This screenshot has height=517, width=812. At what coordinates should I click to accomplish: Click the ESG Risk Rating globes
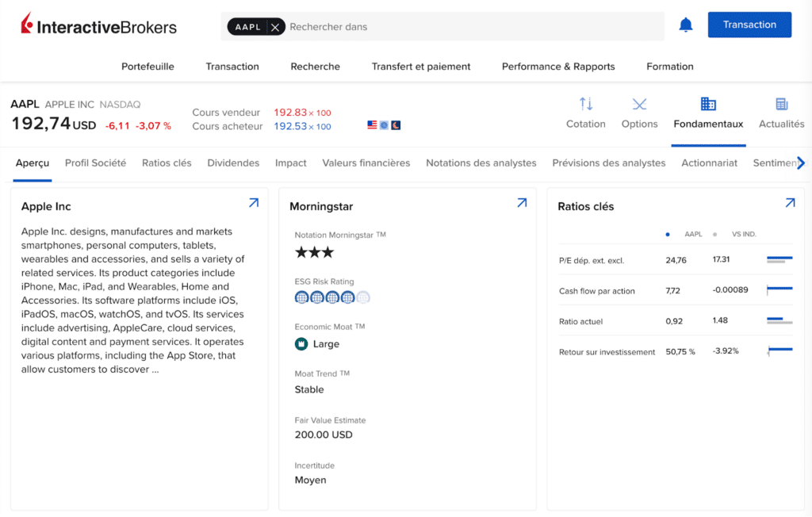(332, 297)
